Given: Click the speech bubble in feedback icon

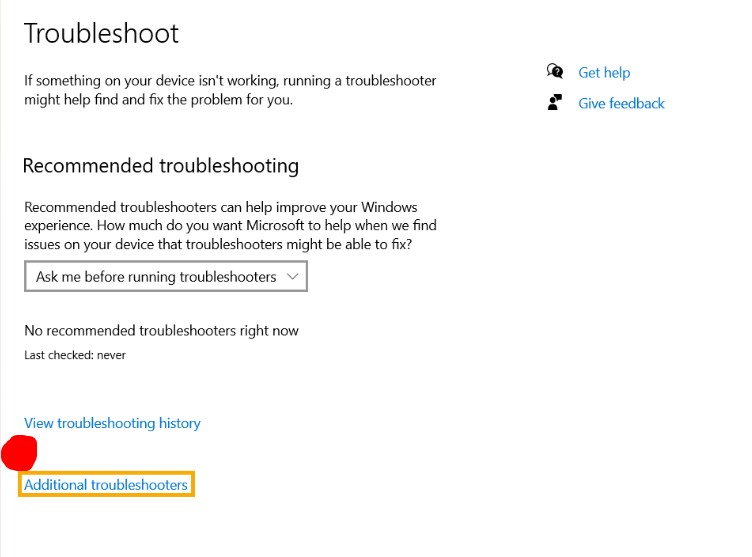Looking at the screenshot, I should [x=558, y=97].
